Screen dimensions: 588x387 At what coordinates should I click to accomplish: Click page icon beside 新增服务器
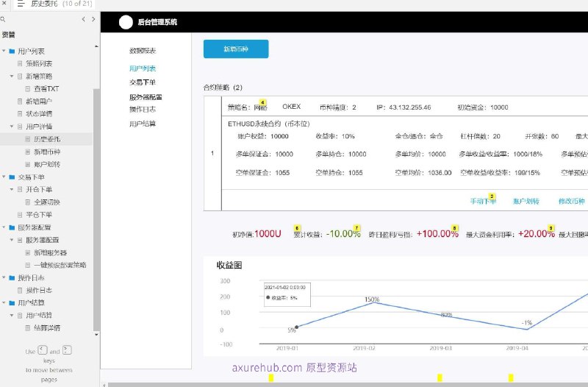pos(28,252)
